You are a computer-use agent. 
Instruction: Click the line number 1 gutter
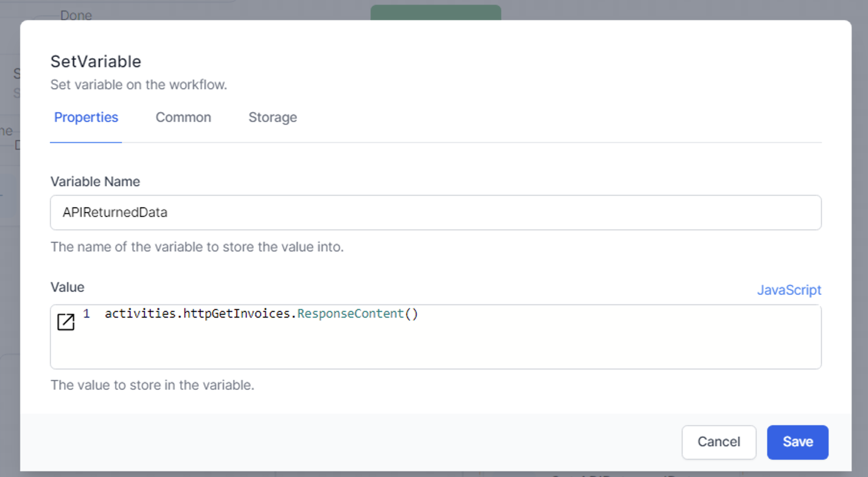86,314
